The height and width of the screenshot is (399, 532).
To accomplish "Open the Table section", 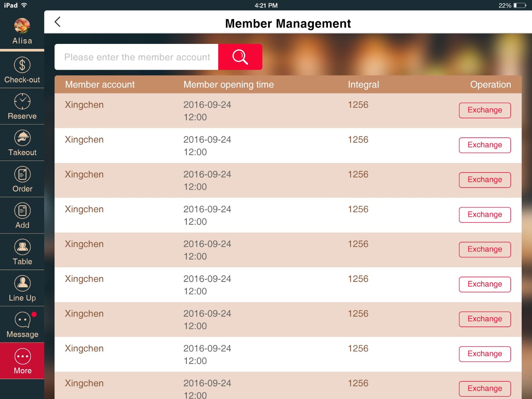I will click(x=22, y=252).
